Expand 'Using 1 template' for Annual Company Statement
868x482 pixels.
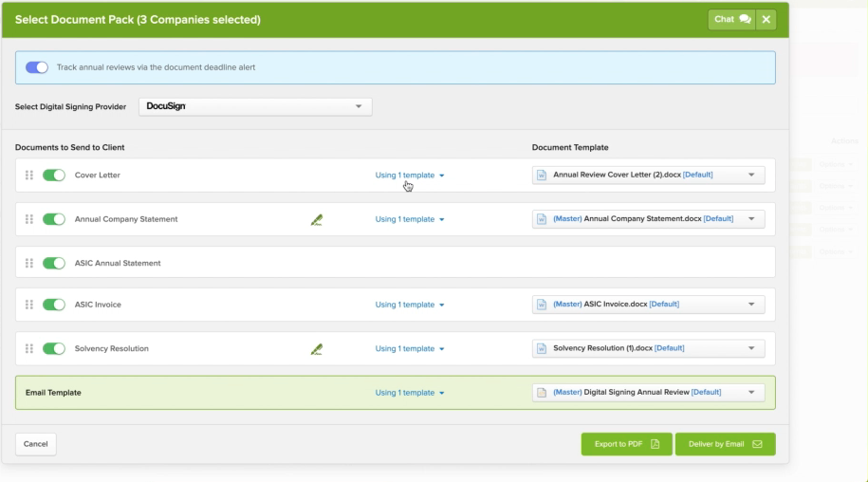point(410,219)
